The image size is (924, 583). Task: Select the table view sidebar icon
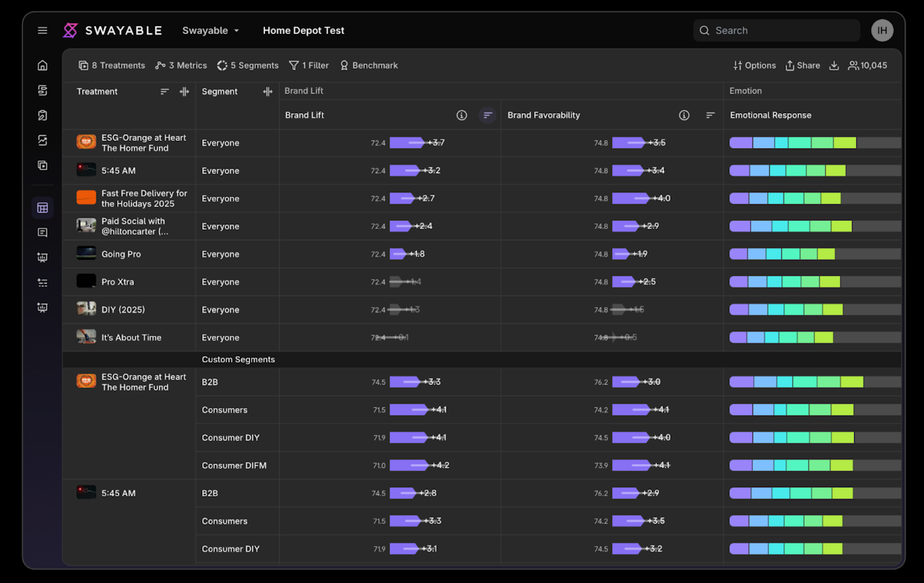point(42,208)
